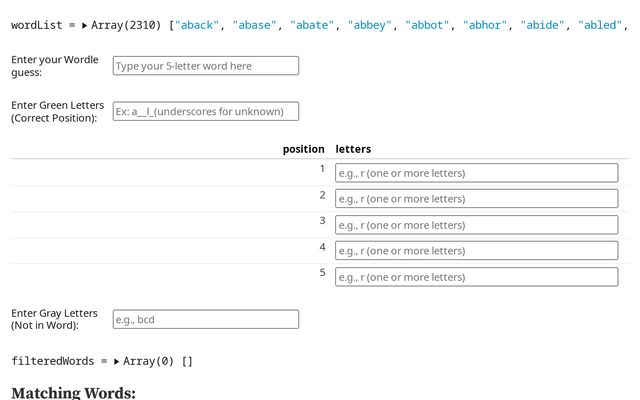Click the "Enter your Wordle guess:" label
This screenshot has width=640, height=400.
coord(55,66)
